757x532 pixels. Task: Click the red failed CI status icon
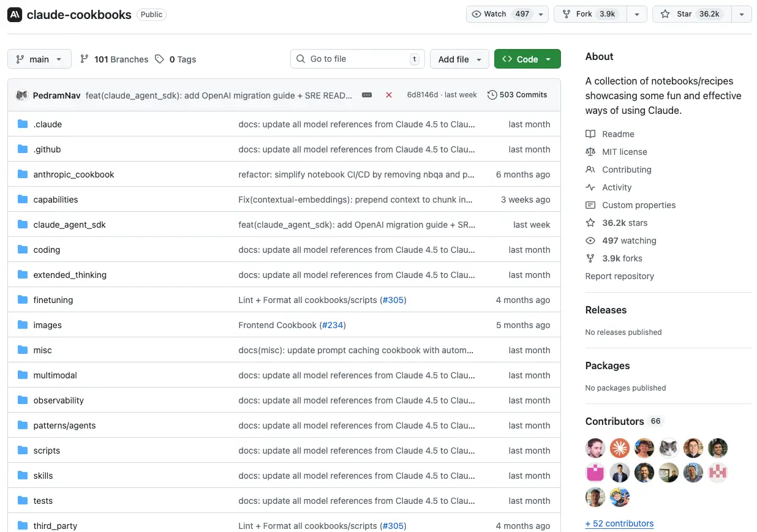(389, 95)
